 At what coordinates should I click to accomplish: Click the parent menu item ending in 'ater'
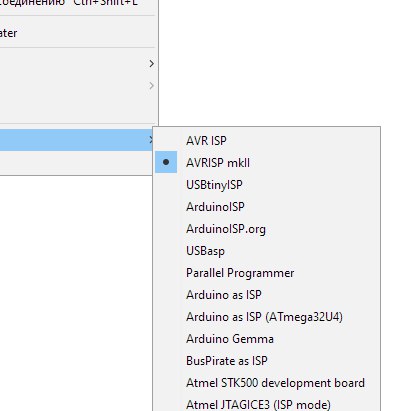click(x=77, y=33)
